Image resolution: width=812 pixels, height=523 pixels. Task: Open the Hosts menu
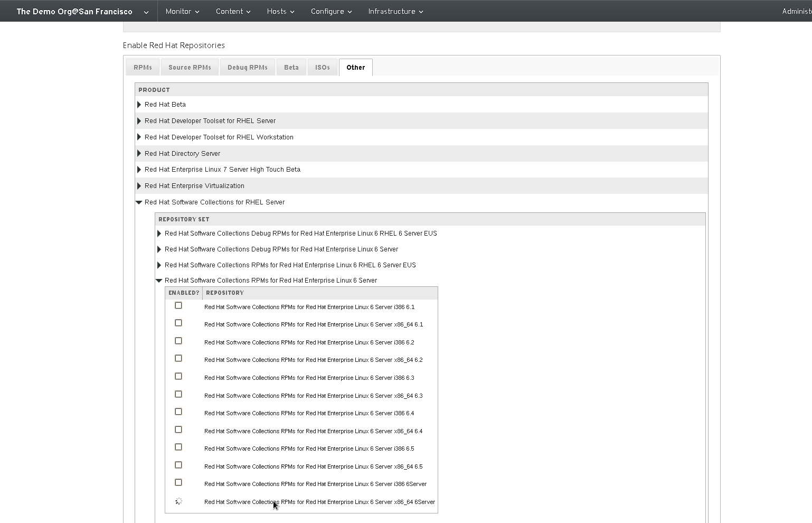click(280, 11)
